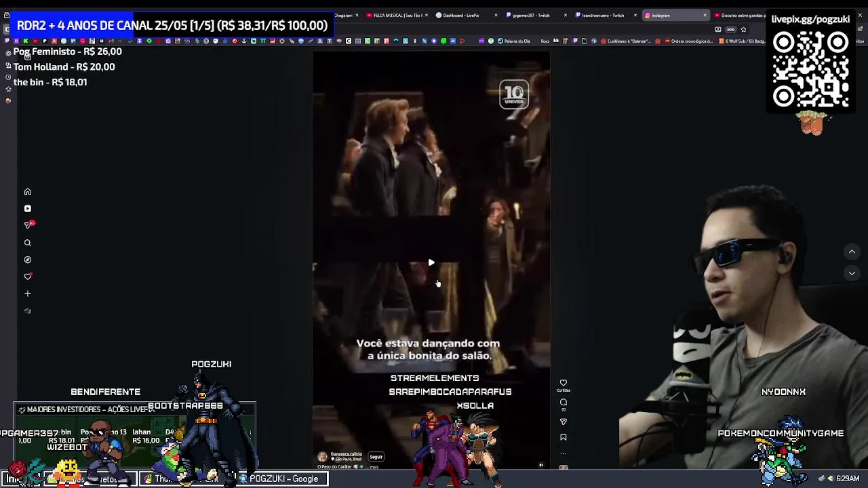868x488 pixels.
Task: Open Reels in the Instagram sidebar
Action: (28, 209)
